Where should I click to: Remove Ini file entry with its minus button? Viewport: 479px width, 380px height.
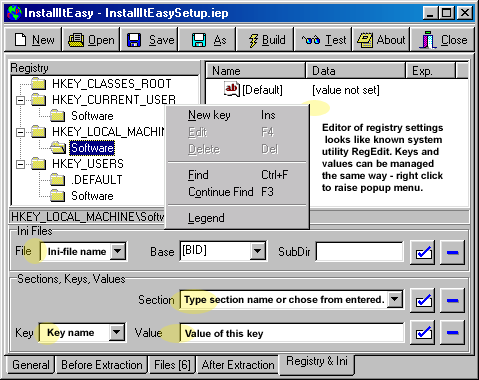click(x=452, y=252)
